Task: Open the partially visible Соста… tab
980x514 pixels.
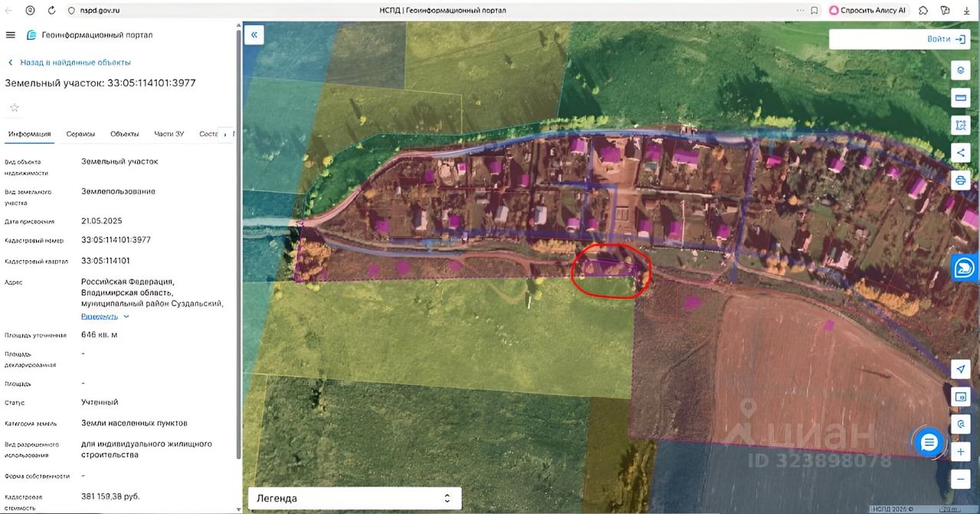Action: click(x=208, y=134)
